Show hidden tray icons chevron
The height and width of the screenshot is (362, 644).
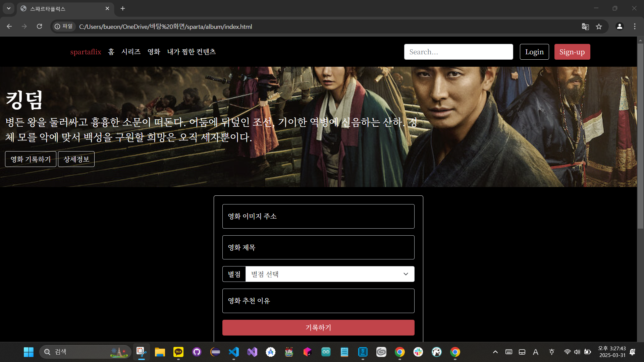(x=495, y=352)
